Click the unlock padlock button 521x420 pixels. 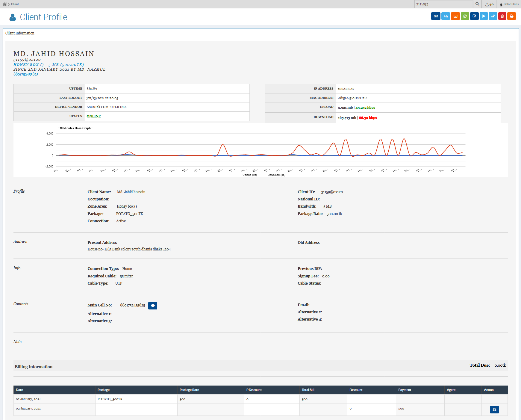493,16
